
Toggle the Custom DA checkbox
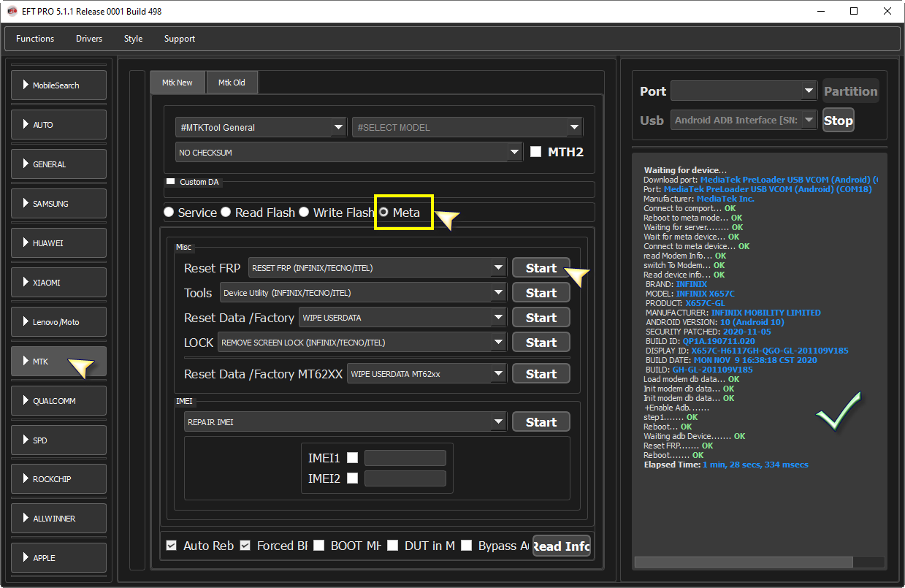(x=171, y=181)
